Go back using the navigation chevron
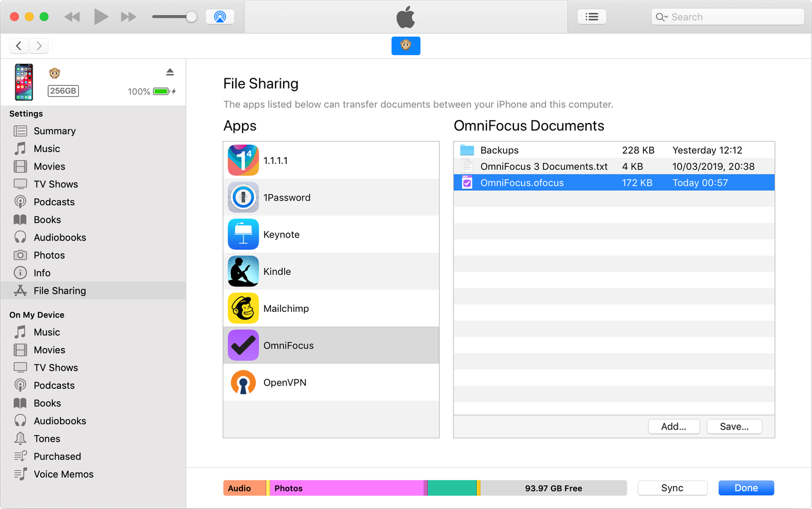This screenshot has height=509, width=812. pyautogui.click(x=19, y=46)
